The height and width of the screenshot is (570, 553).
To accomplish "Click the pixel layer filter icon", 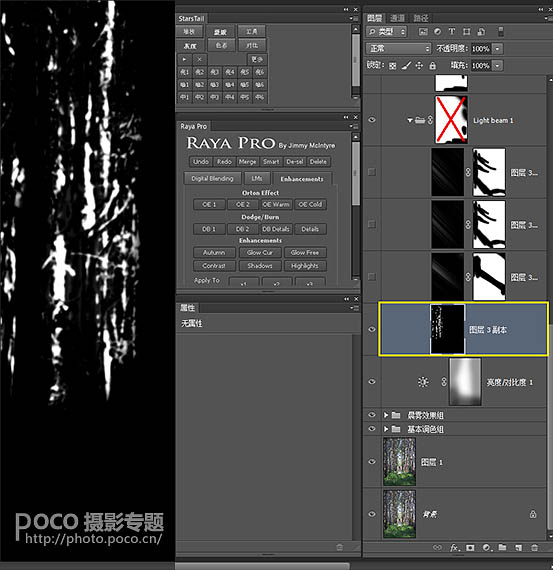I will point(422,32).
